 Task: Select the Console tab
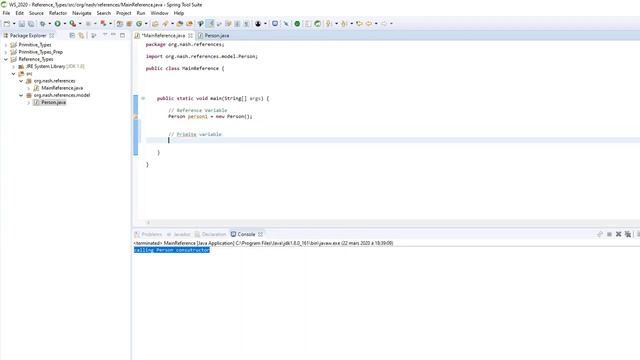click(246, 234)
